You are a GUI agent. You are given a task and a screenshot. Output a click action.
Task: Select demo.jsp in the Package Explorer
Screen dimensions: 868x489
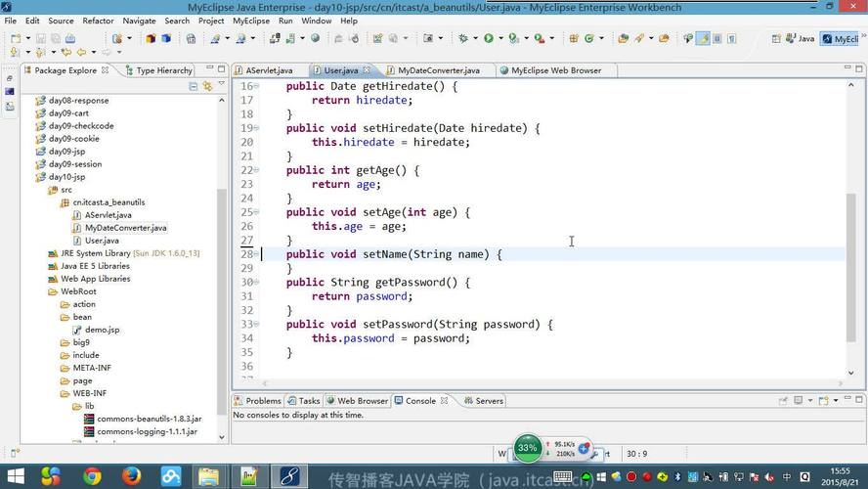102,330
